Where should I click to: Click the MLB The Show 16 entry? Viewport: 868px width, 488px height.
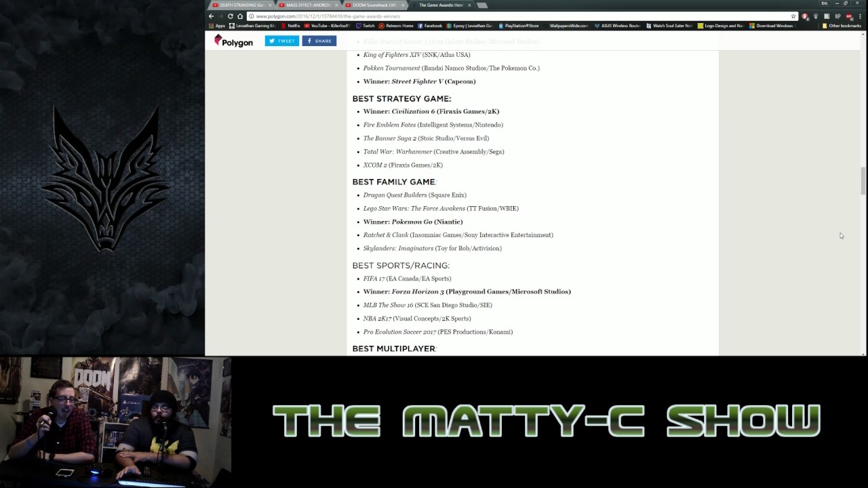[427, 305]
